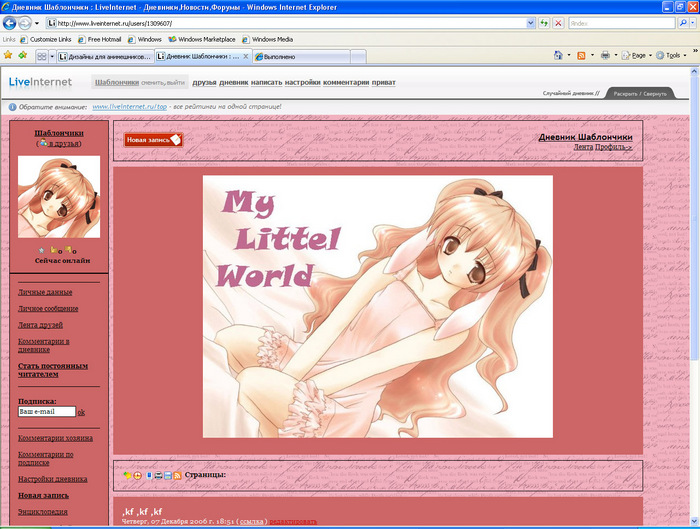Open Favorites Center star icon

[x=8, y=55]
